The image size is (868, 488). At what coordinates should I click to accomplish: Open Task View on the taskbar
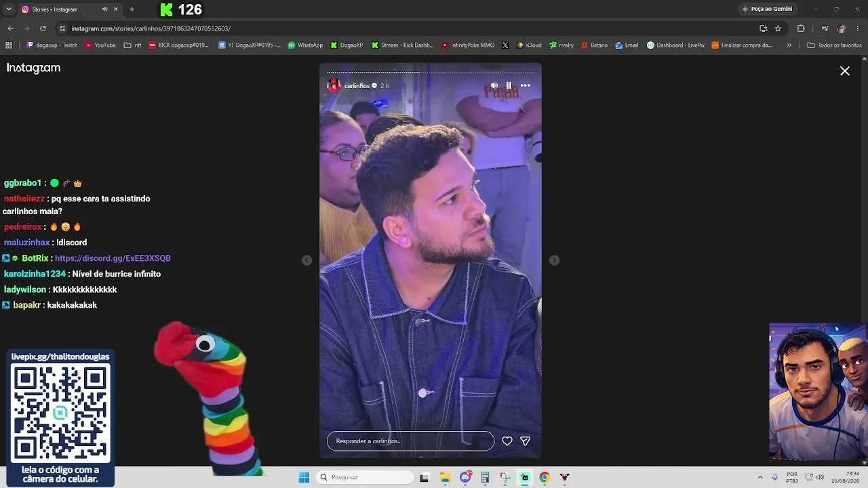point(424,477)
